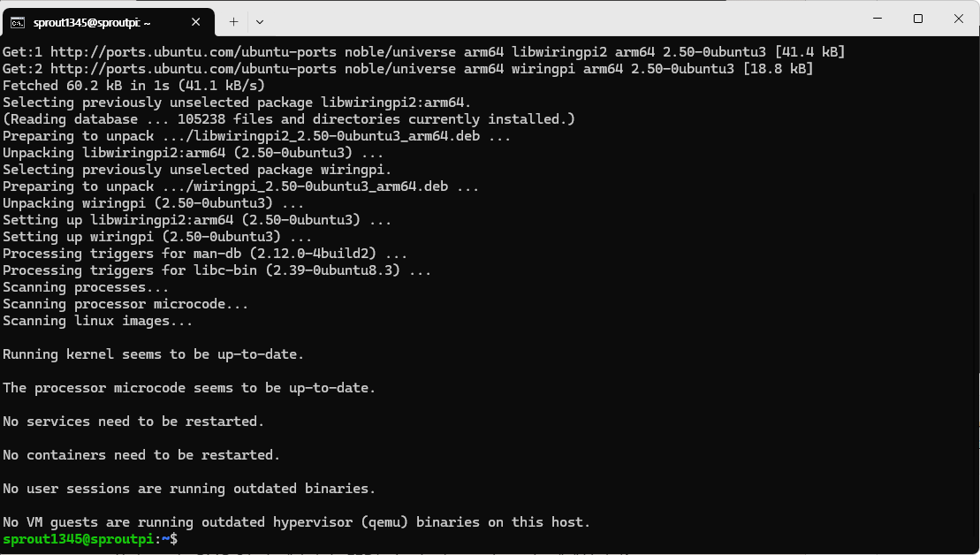Close the sprout1345@sproutpi terminal tab

(x=196, y=21)
